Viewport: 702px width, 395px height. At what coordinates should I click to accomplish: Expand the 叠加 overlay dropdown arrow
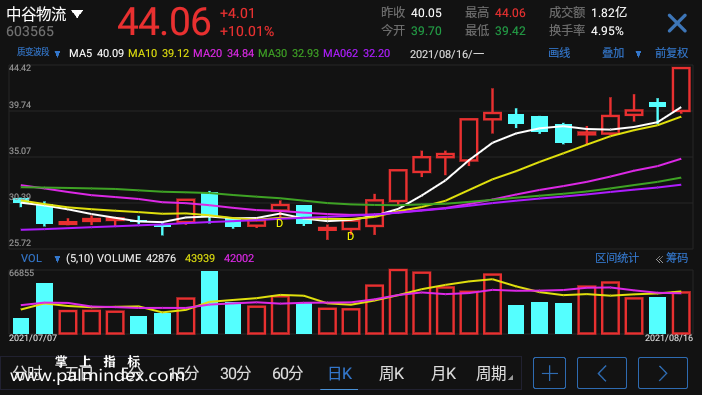point(638,54)
